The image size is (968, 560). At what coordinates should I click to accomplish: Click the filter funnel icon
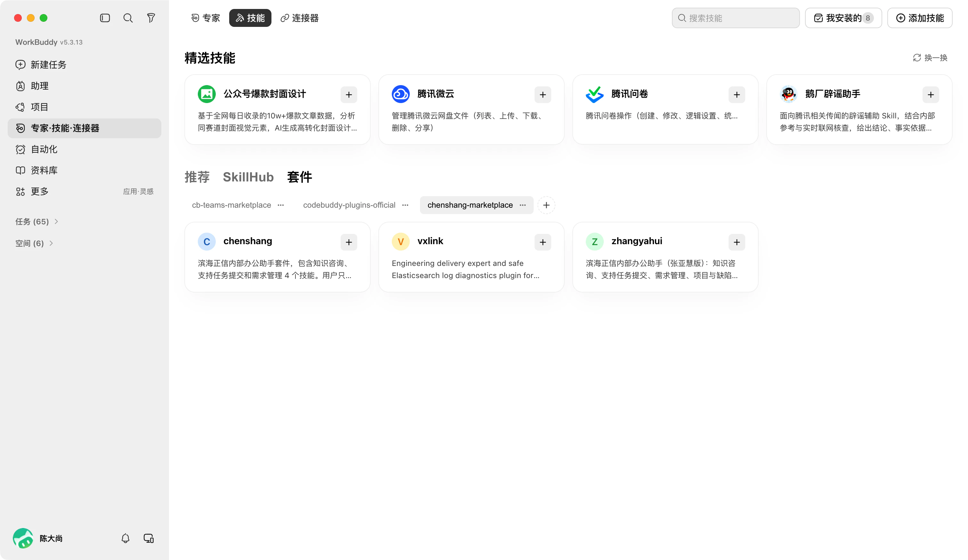click(151, 18)
